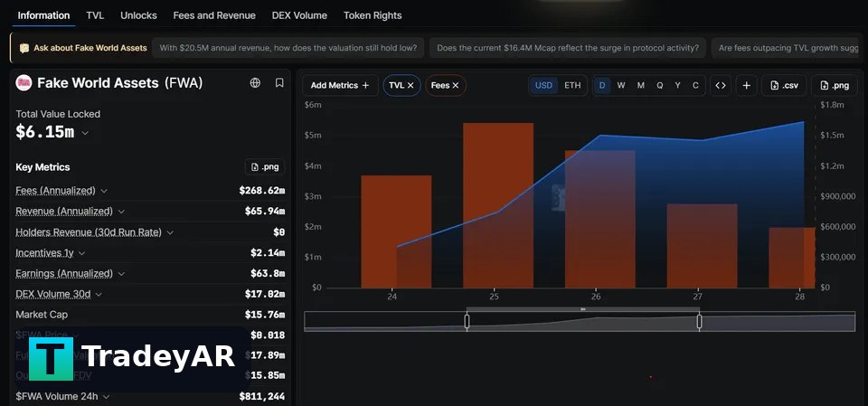The width and height of the screenshot is (868, 406).
Task: Open the website globe icon
Action: (255, 83)
